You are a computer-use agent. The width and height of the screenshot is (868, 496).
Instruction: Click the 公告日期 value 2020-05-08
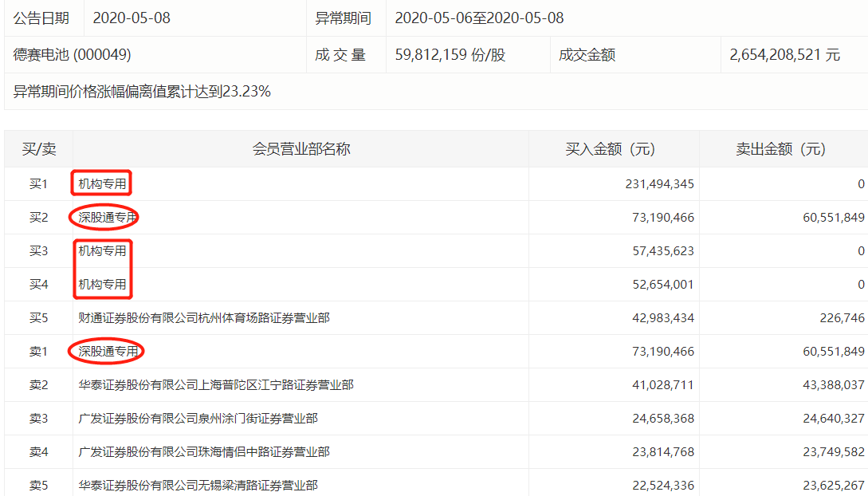(x=132, y=18)
